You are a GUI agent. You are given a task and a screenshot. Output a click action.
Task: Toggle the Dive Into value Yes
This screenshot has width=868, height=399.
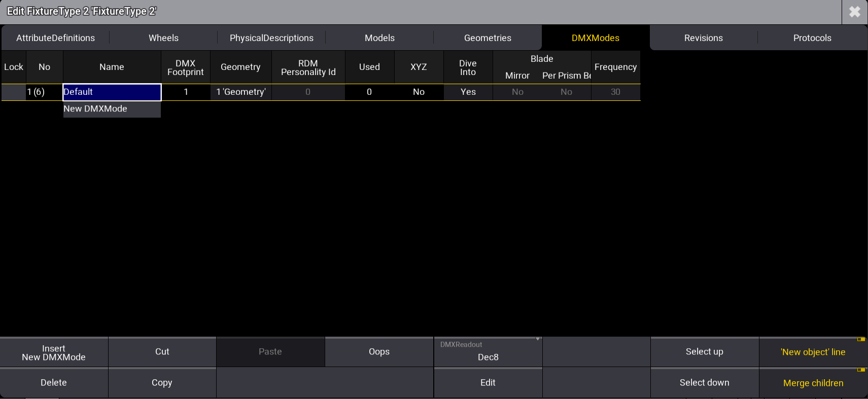tap(468, 92)
